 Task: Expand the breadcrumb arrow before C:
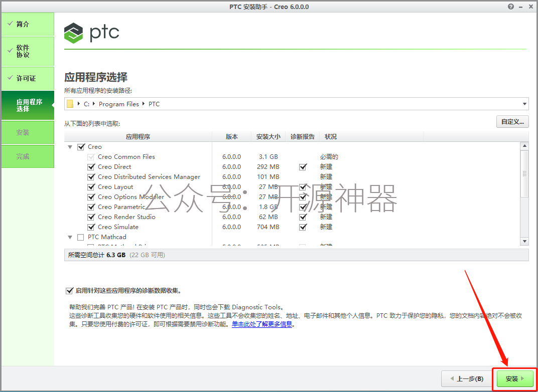[80, 104]
